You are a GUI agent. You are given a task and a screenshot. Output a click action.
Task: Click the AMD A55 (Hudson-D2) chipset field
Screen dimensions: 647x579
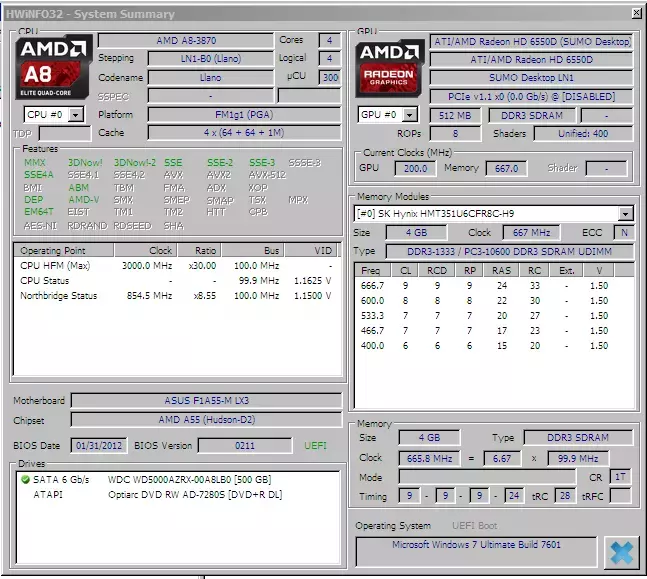pyautogui.click(x=206, y=420)
